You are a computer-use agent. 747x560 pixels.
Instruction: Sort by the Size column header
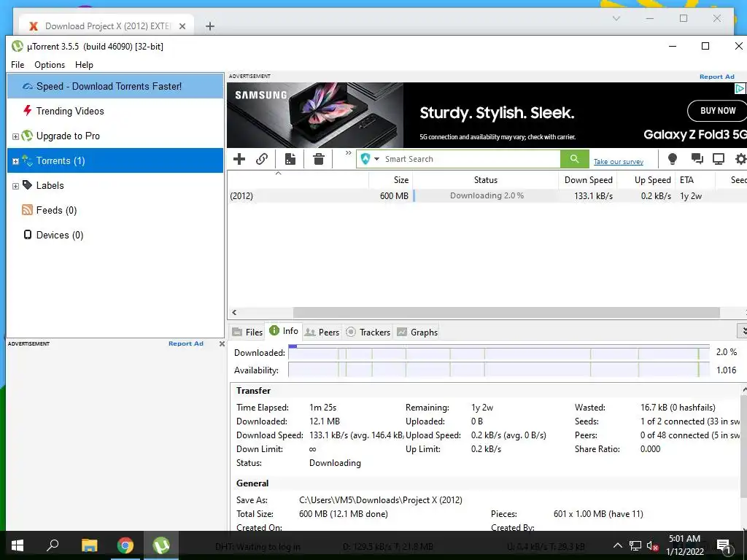391,180
